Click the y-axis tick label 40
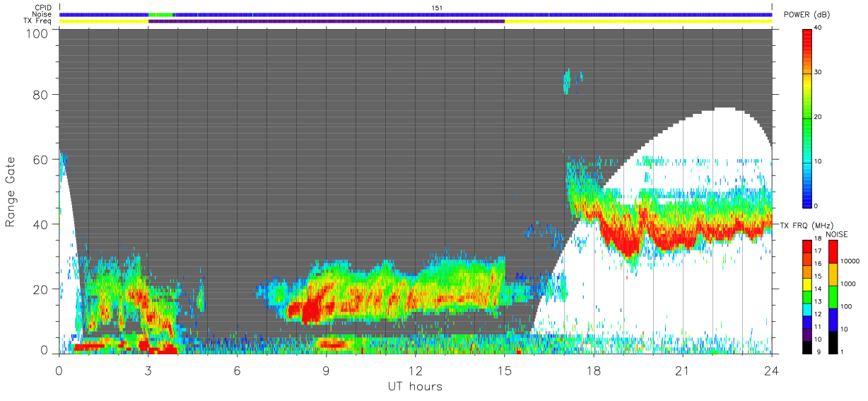The width and height of the screenshot is (868, 401). (41, 224)
